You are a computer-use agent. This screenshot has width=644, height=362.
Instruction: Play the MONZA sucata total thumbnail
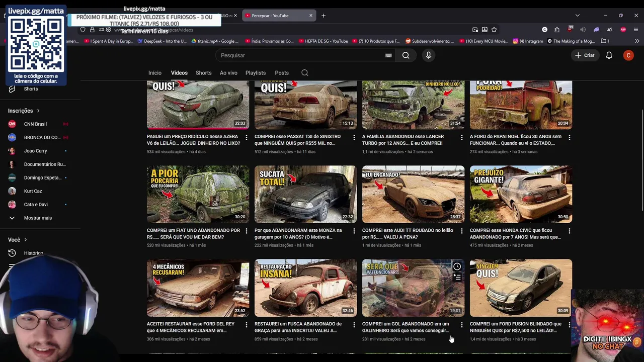click(305, 194)
